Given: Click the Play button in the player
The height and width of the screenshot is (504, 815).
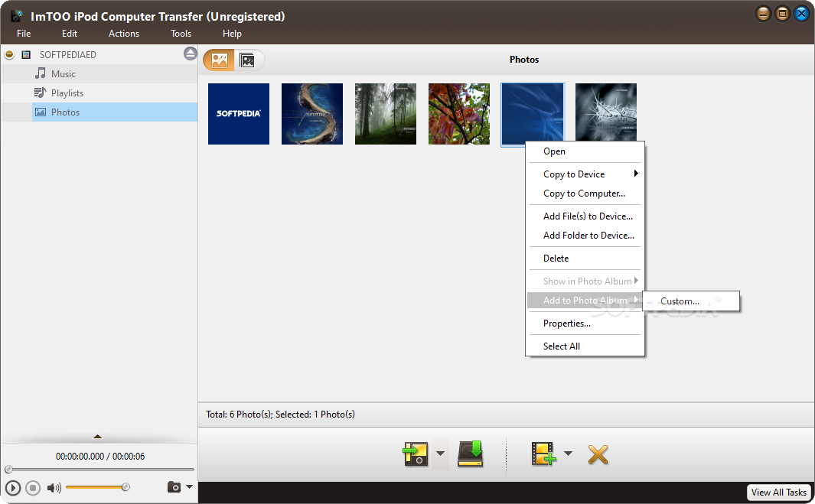Looking at the screenshot, I should pos(13,488).
